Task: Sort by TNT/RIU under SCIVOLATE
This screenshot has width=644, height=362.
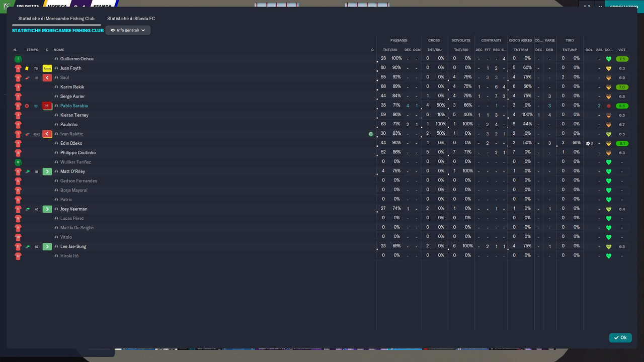Action: [x=461, y=50]
